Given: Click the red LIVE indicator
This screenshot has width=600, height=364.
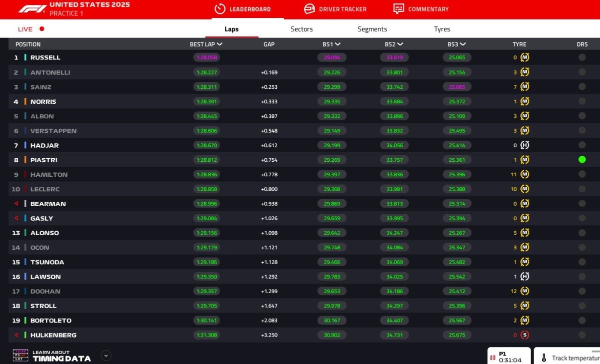Looking at the screenshot, I should 31,29.
